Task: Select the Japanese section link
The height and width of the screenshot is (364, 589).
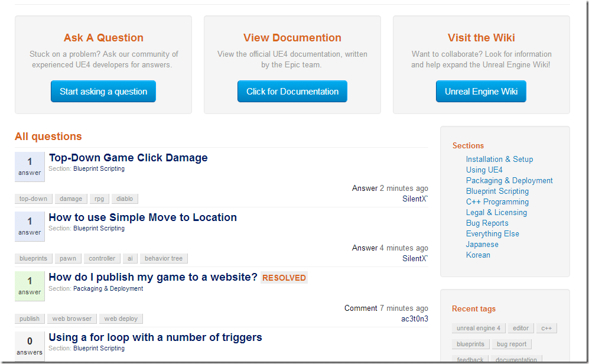Action: click(x=482, y=245)
